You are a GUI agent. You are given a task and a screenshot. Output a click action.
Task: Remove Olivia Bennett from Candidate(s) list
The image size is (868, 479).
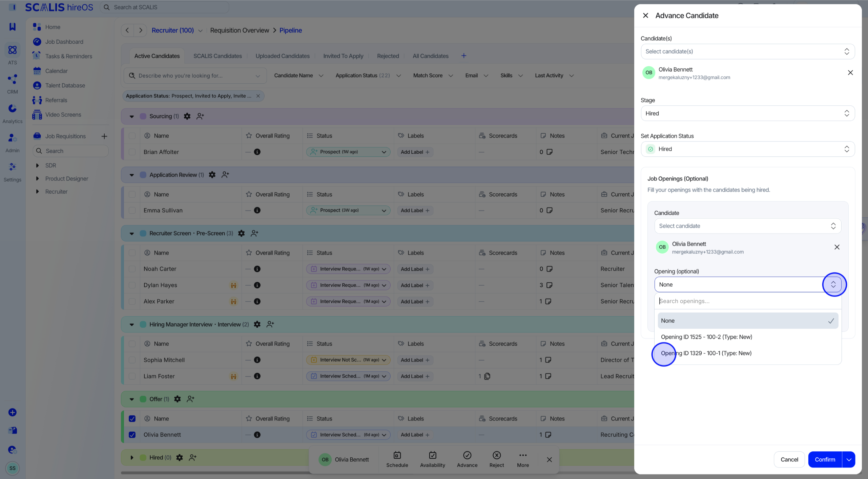(x=850, y=73)
